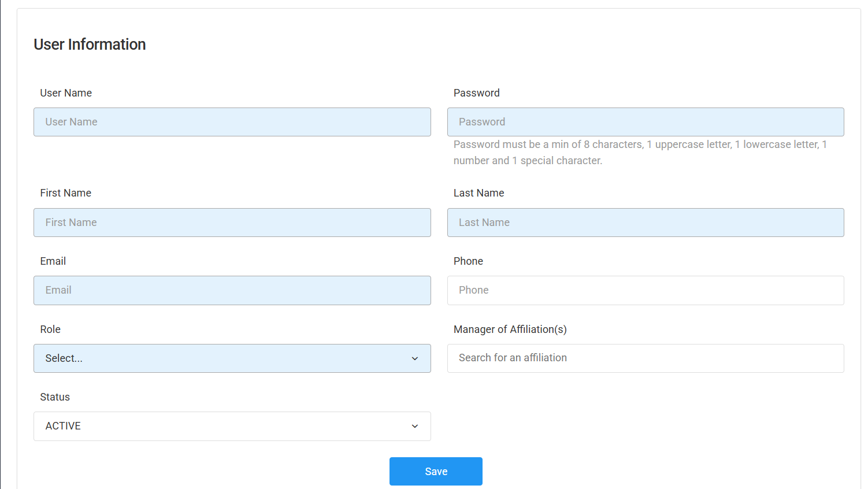Click the Role field label

click(50, 329)
